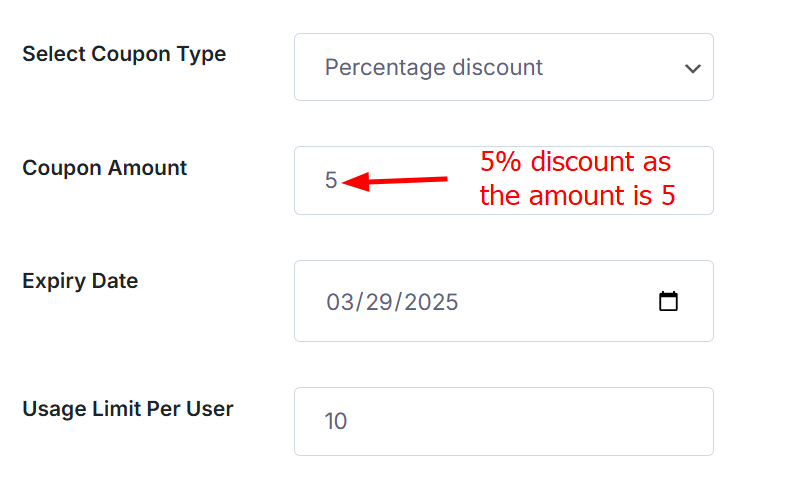Click the chevron arrow of coupon type dropdown
Screen dimensions: 790x499
(x=691, y=68)
